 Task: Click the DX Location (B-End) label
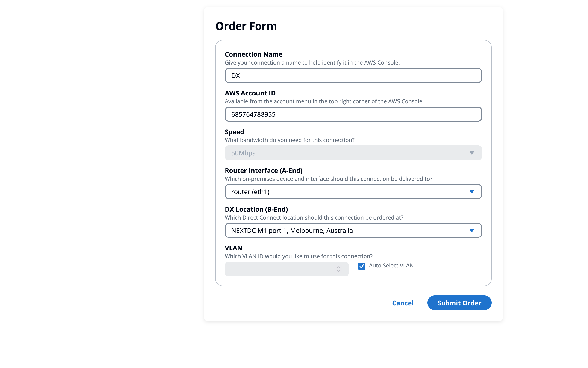point(256,209)
